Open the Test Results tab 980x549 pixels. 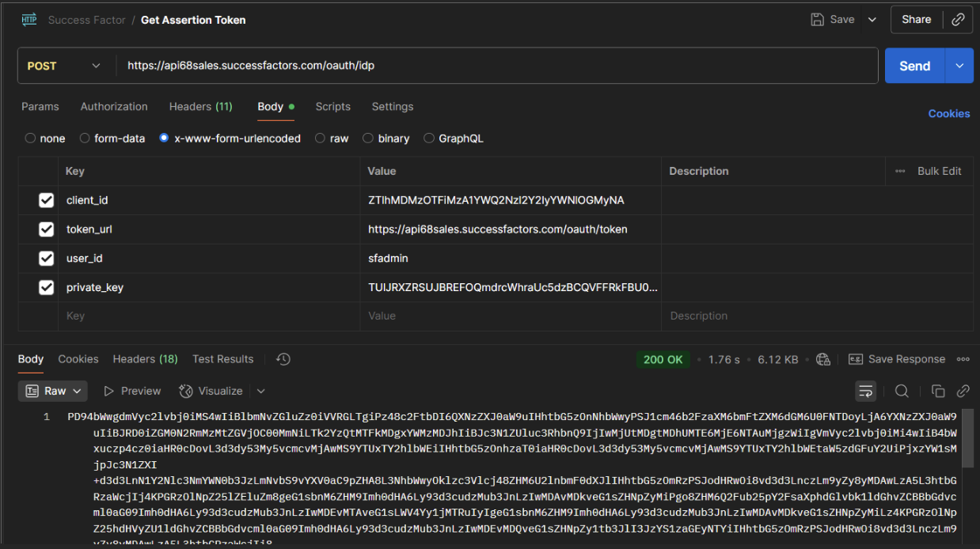click(x=223, y=359)
